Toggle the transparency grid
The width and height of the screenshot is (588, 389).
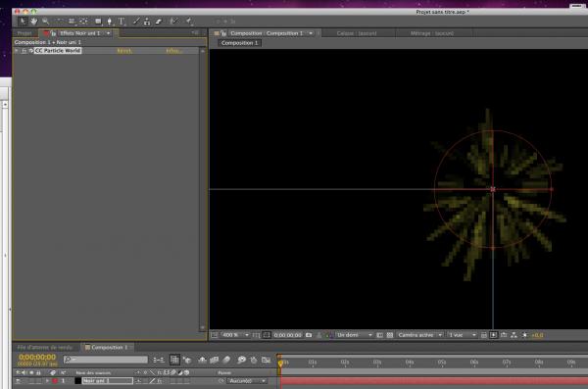coord(390,335)
